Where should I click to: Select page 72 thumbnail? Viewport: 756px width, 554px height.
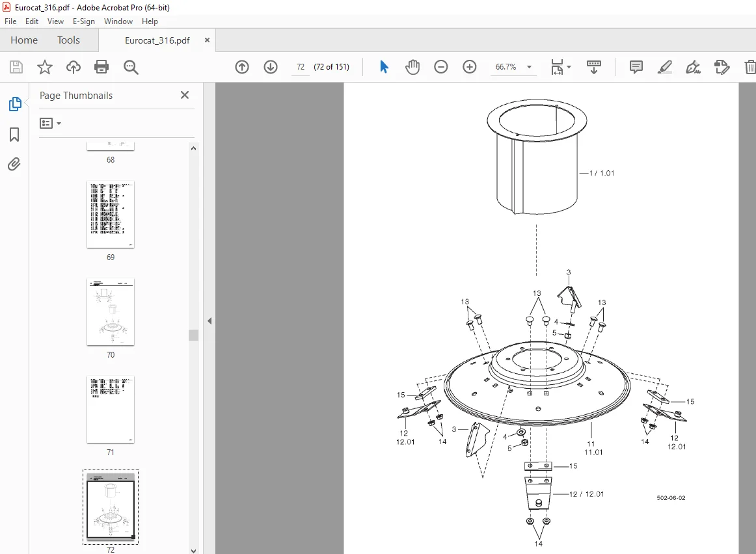(111, 507)
